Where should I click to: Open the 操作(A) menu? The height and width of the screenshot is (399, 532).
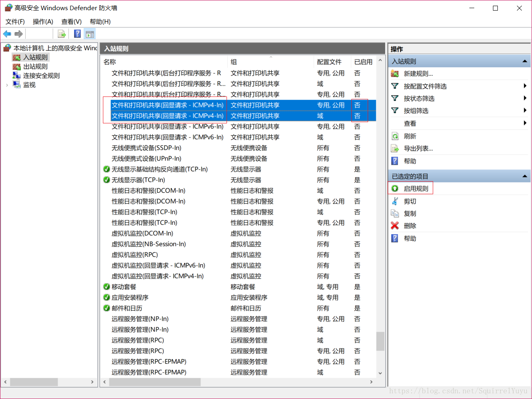[x=43, y=22]
